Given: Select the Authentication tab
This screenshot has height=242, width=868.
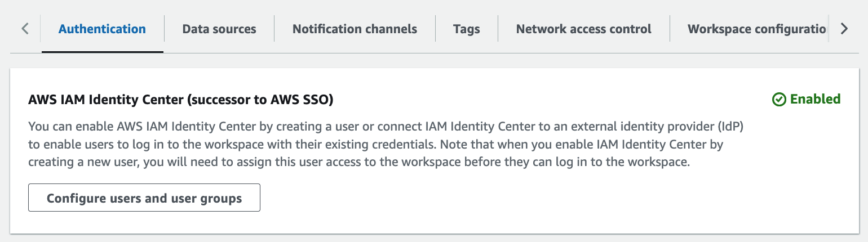Looking at the screenshot, I should coord(102,29).
